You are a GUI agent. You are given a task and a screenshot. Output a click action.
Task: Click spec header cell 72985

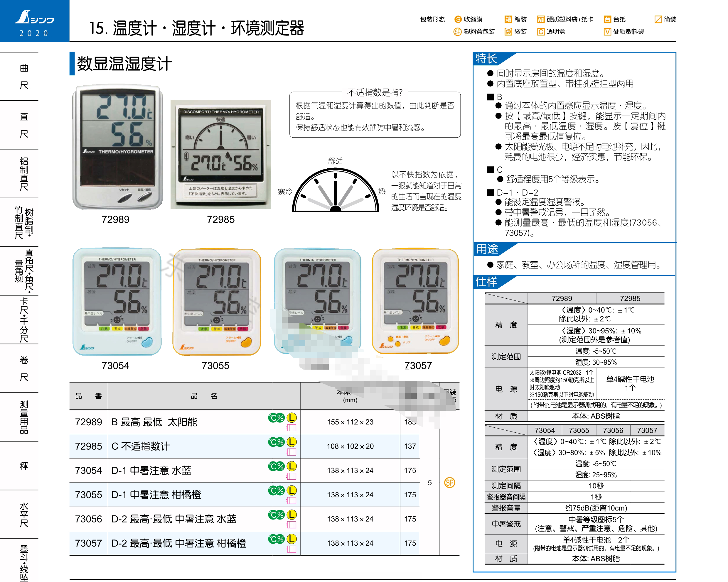point(630,298)
